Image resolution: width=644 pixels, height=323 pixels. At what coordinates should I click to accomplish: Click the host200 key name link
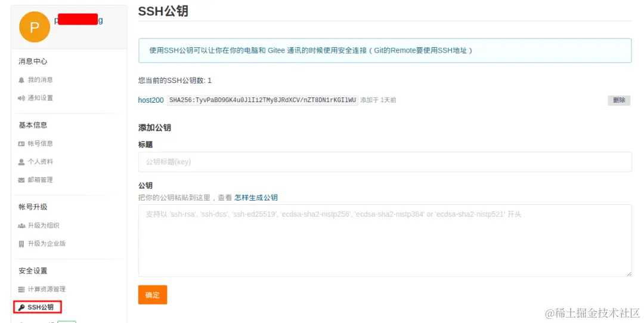[x=151, y=100]
